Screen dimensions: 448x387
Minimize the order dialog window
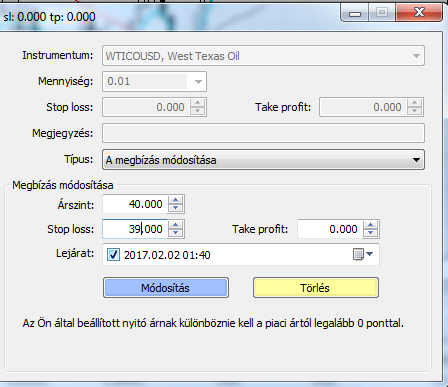coord(355,13)
